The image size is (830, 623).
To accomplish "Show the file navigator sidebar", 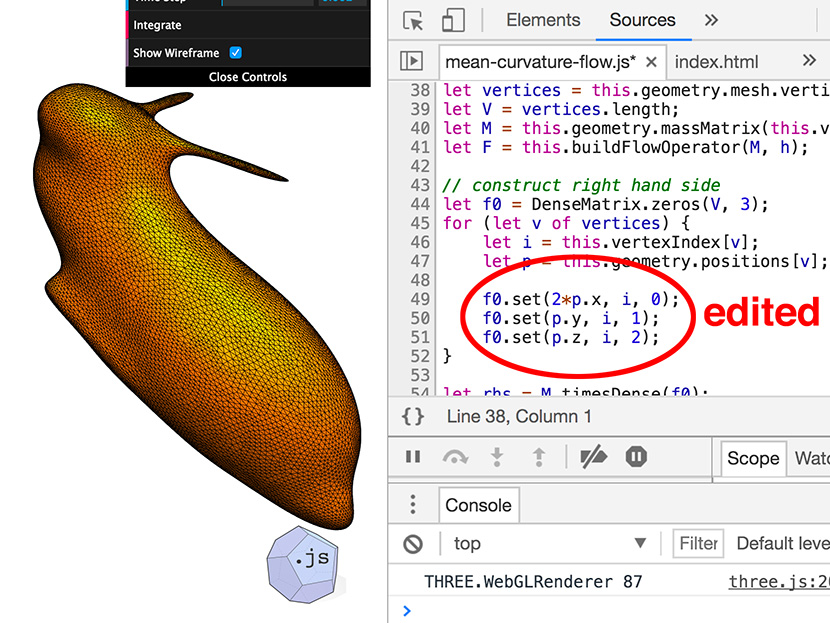I will pos(411,61).
